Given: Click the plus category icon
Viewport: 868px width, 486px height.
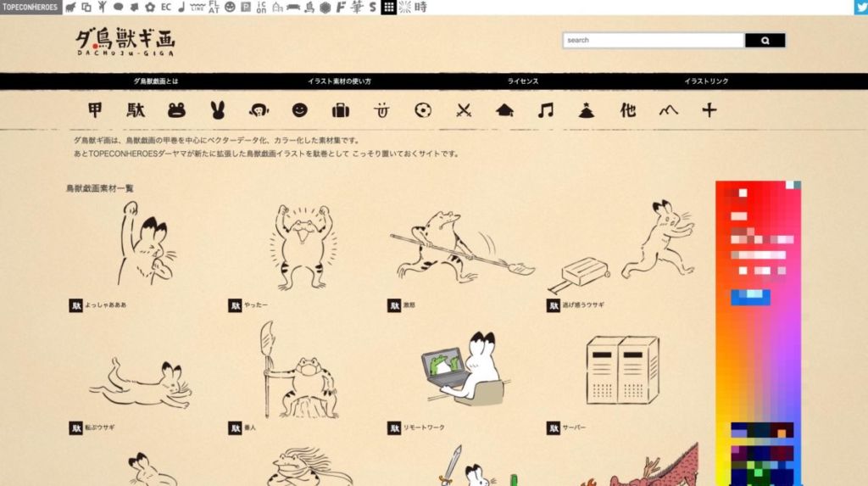Looking at the screenshot, I should 709,110.
